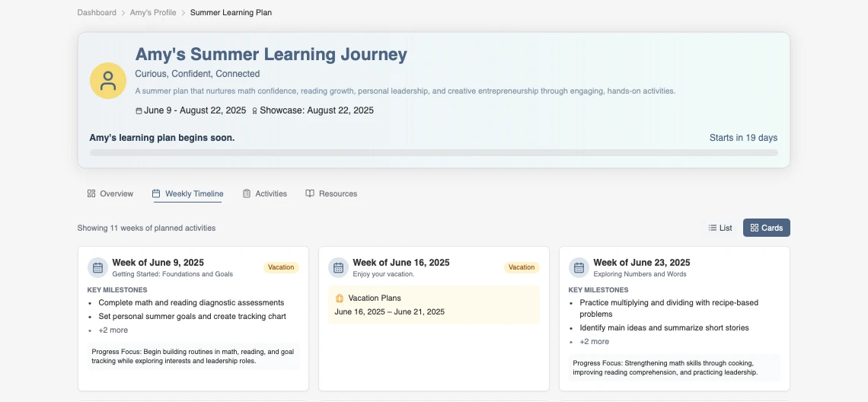The image size is (868, 402).
Task: Go to Dashboard breadcrumb link
Action: pyautogui.click(x=97, y=13)
